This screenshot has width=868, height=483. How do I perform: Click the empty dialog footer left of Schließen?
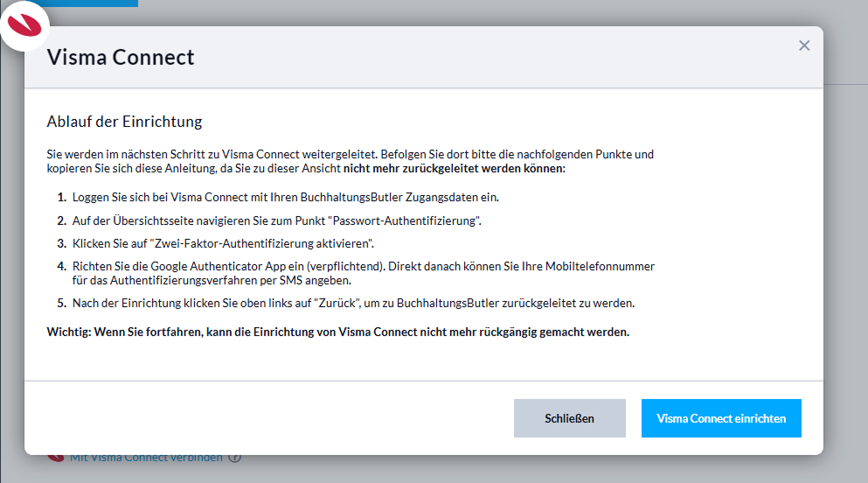click(262, 418)
